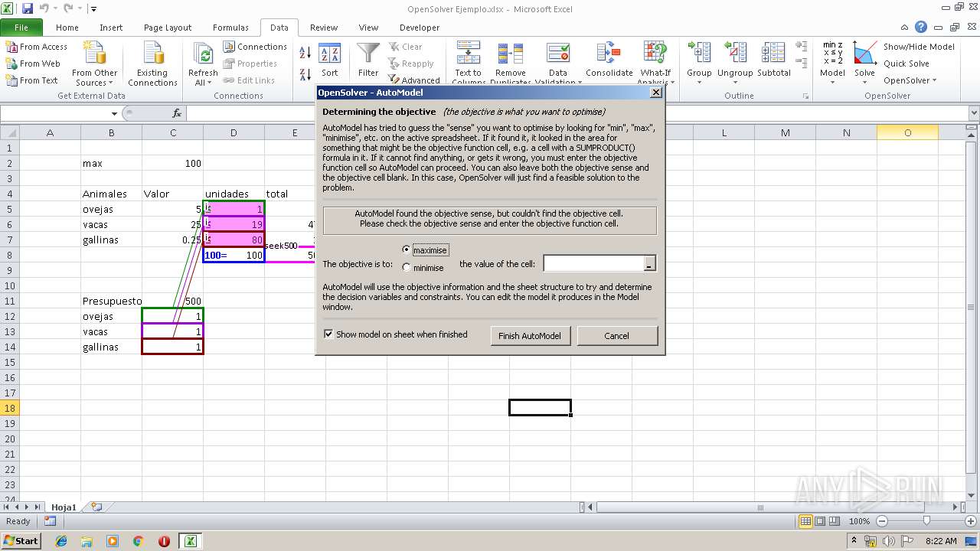
Task: Click the macro recording icon in status bar
Action: pyautogui.click(x=51, y=521)
